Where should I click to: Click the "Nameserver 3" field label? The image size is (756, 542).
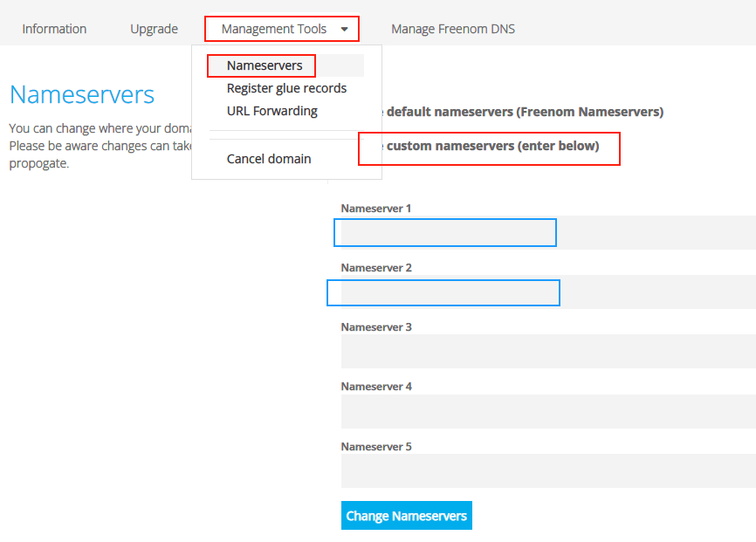pos(375,327)
